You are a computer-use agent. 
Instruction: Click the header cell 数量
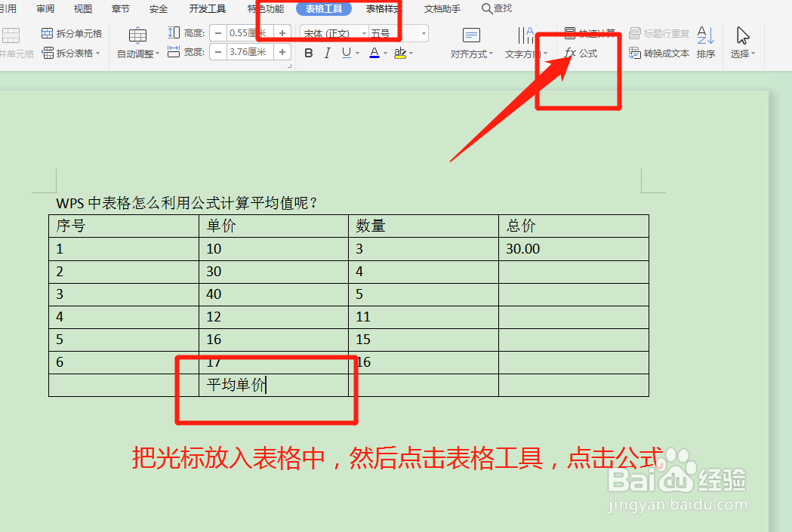pos(424,226)
